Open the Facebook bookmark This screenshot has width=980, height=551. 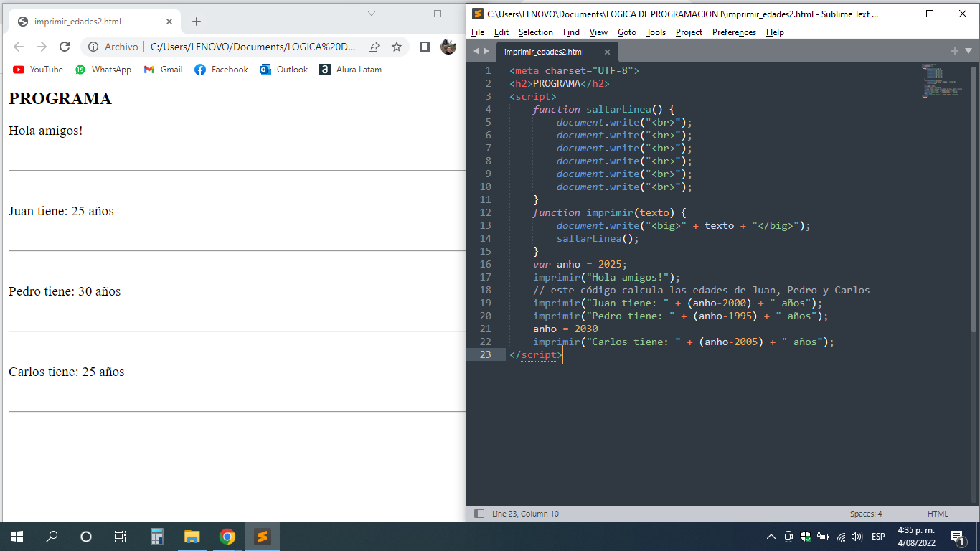pyautogui.click(x=221, y=70)
